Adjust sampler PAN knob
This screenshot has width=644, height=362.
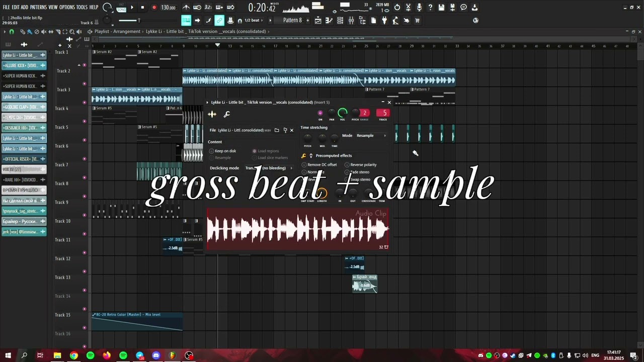tap(332, 113)
